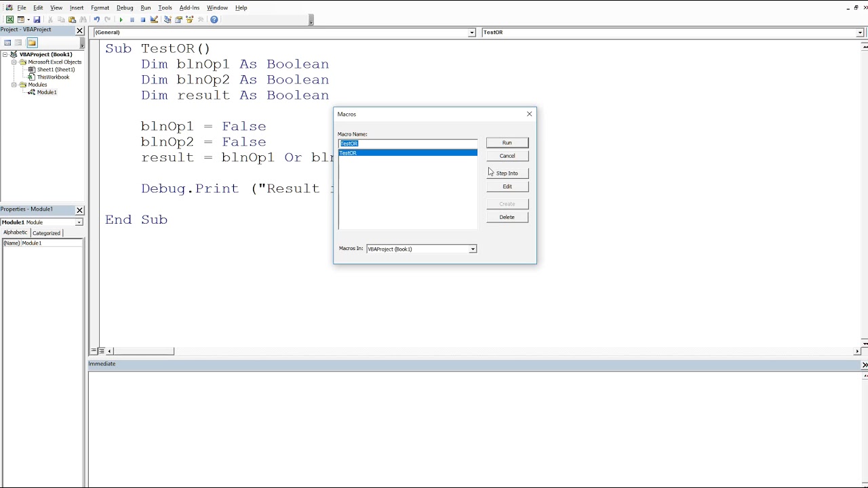Click Cancel in the Macros dialog
This screenshot has height=488, width=868.
point(507,156)
